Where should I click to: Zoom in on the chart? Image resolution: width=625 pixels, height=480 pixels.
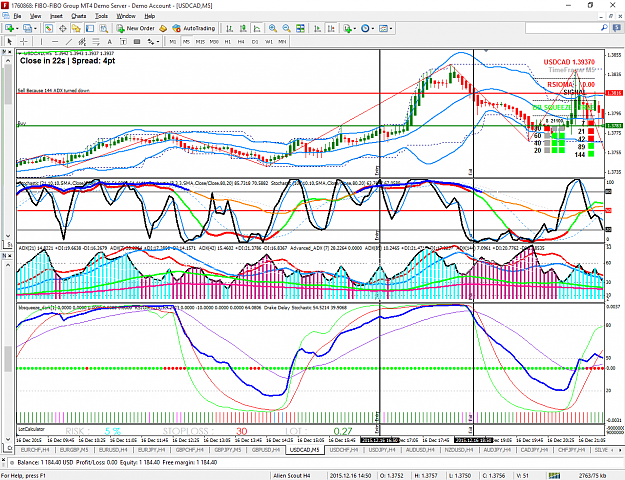[x=273, y=28]
